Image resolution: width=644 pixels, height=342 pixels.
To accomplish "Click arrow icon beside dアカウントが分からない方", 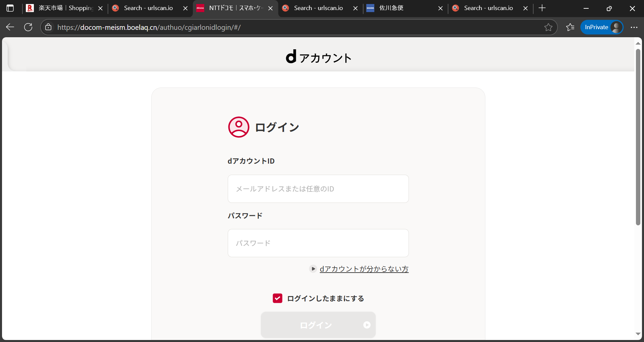I will (x=313, y=269).
